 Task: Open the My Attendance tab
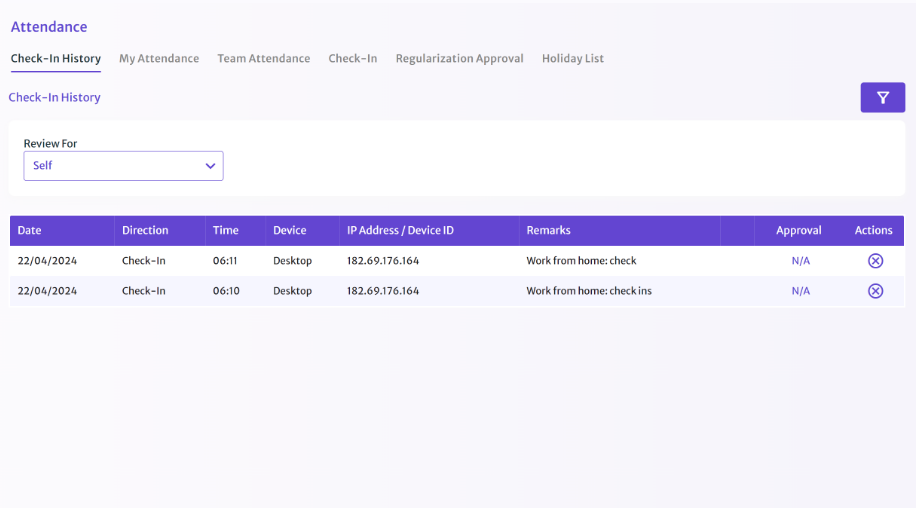pos(159,58)
